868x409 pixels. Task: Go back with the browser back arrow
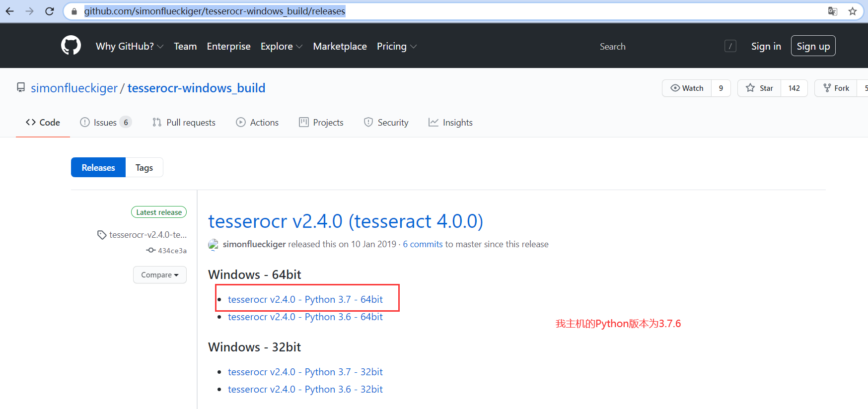point(10,11)
